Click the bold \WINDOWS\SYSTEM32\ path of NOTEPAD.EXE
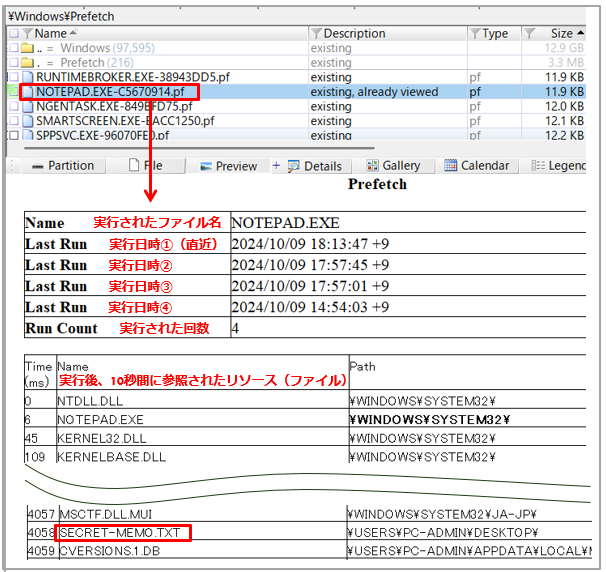Screen dimensions: 606x572 pos(430,419)
